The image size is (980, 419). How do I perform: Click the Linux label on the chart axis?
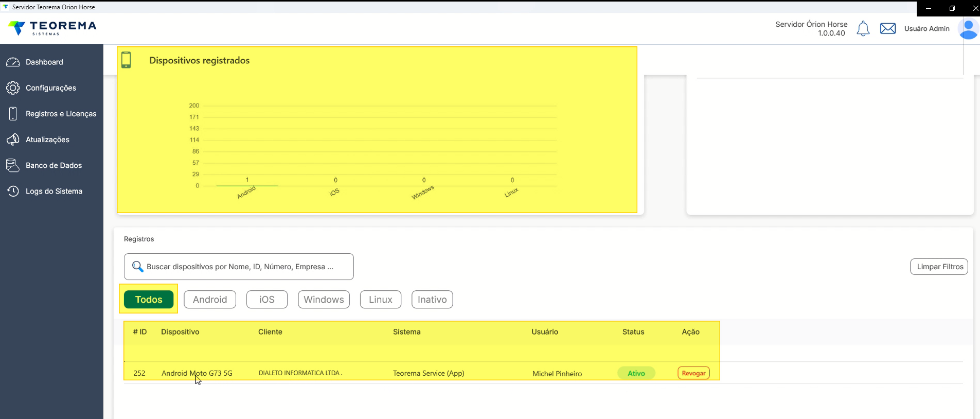coord(511,193)
